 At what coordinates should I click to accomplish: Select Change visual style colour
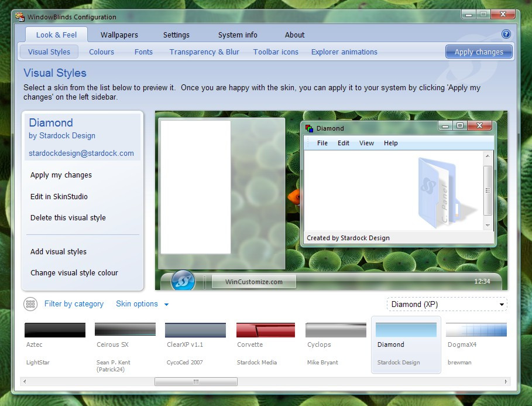tap(74, 272)
